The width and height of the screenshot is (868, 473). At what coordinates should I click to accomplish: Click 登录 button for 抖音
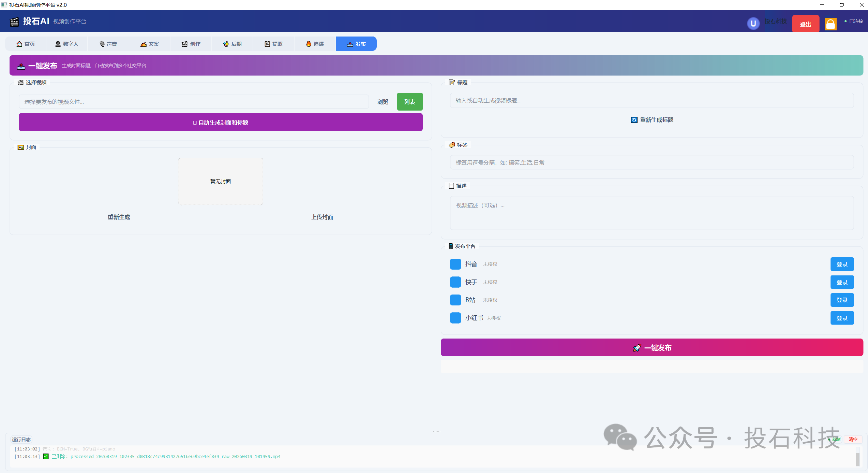pyautogui.click(x=842, y=264)
